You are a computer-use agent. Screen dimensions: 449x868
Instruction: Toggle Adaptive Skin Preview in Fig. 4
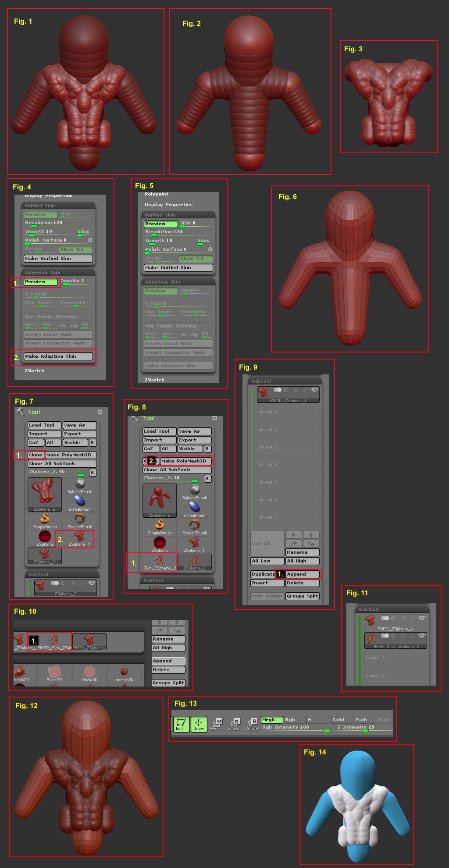point(41,282)
